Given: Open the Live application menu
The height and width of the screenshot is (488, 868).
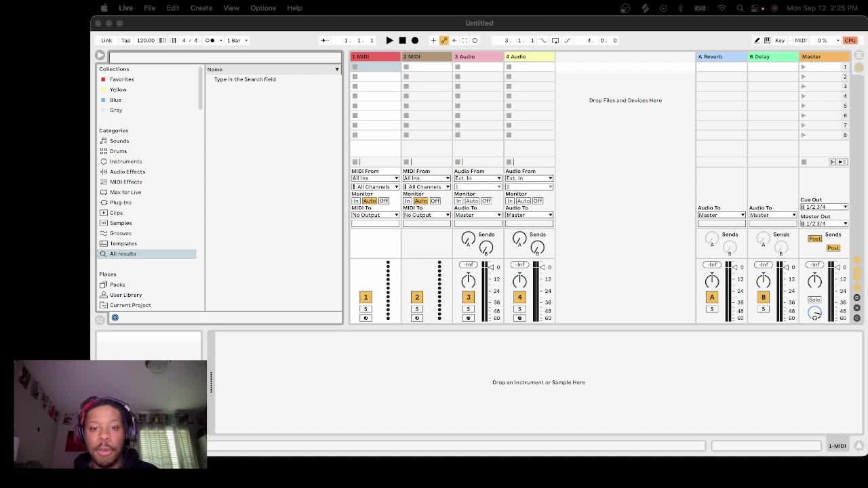Looking at the screenshot, I should click(x=125, y=8).
